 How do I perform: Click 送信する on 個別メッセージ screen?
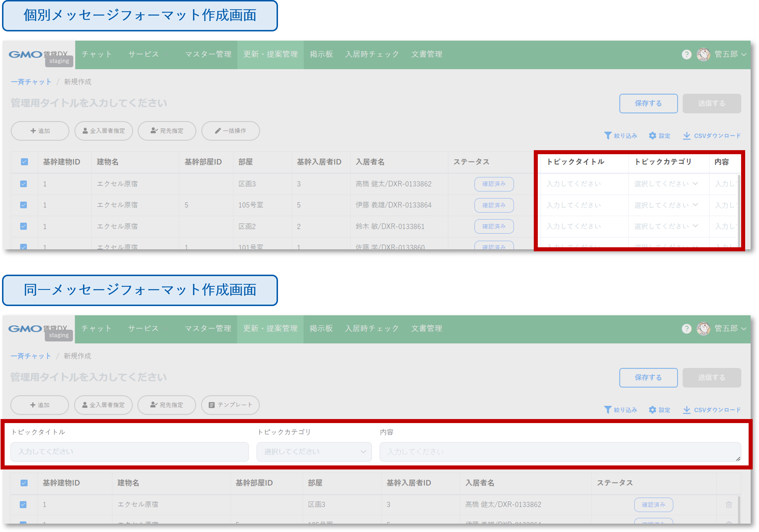[x=711, y=104]
